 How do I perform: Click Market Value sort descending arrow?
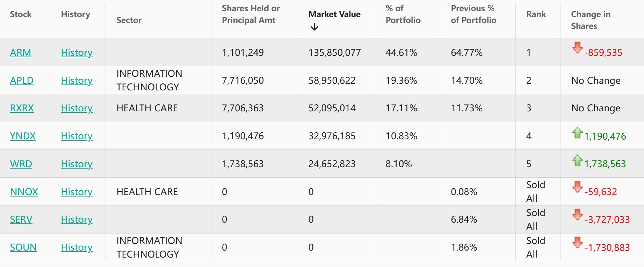coord(314,27)
